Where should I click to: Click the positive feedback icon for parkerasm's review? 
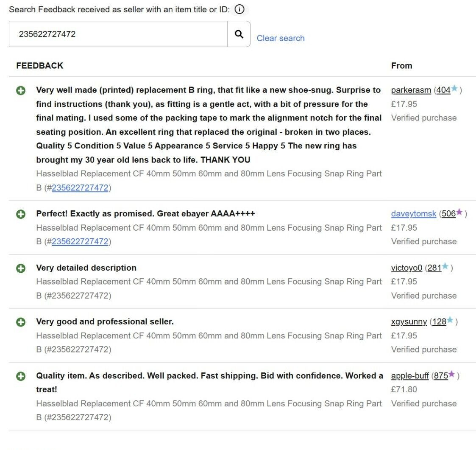click(x=21, y=90)
